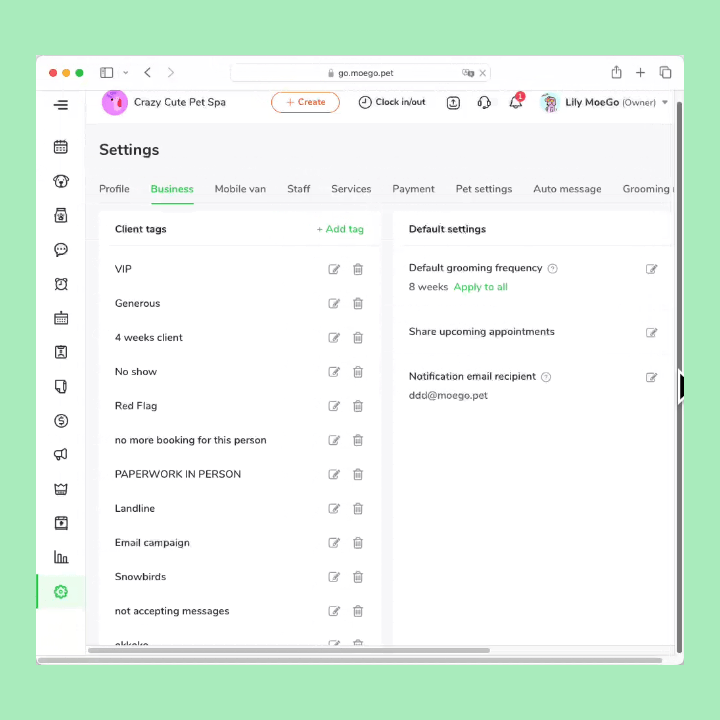This screenshot has height=720, width=720.
Task: Open a new Safari tab
Action: [641, 73]
